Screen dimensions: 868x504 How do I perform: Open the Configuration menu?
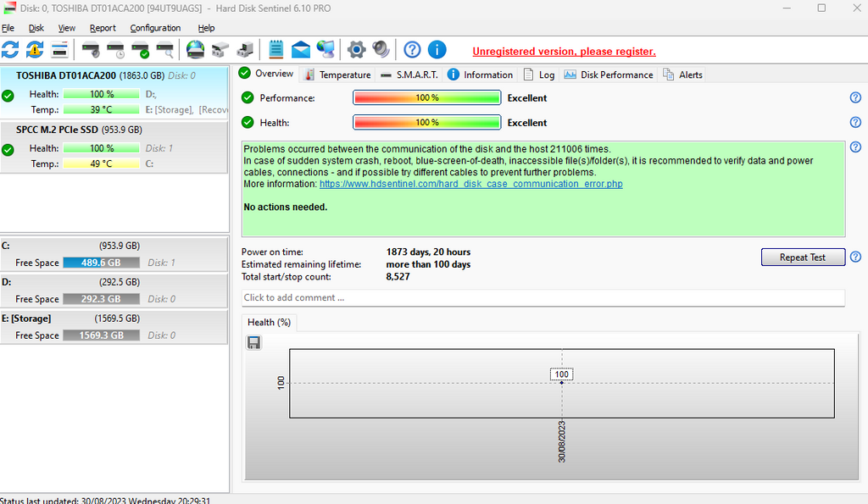[x=155, y=28]
